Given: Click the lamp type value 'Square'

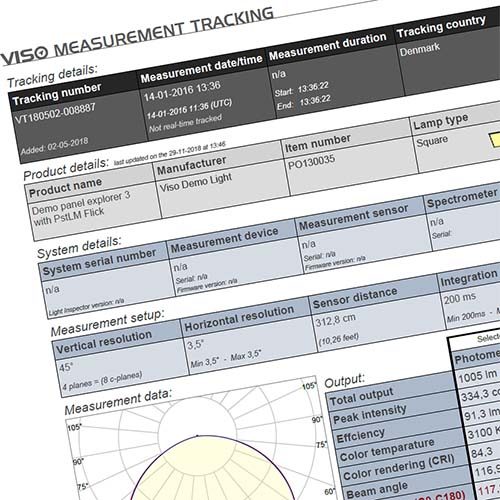Looking at the screenshot, I should click(x=432, y=141).
